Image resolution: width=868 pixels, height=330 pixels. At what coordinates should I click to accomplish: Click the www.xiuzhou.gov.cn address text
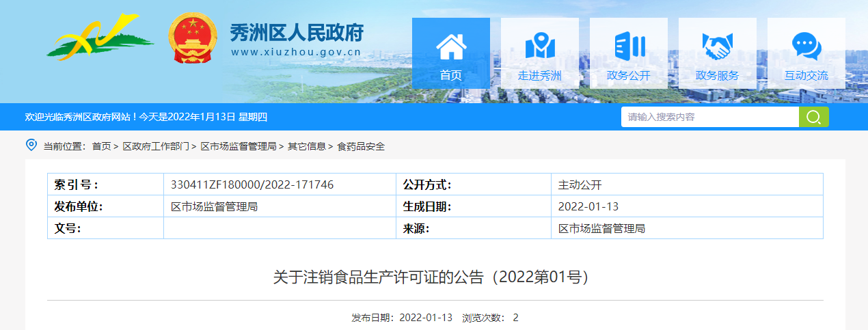point(296,52)
